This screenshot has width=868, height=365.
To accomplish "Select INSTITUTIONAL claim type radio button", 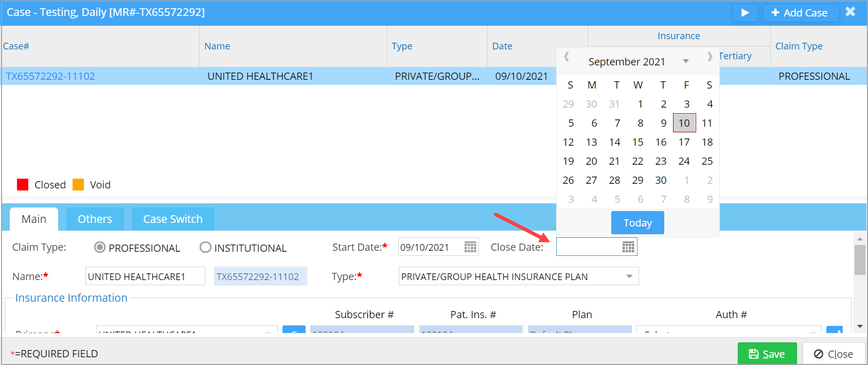I will (205, 248).
